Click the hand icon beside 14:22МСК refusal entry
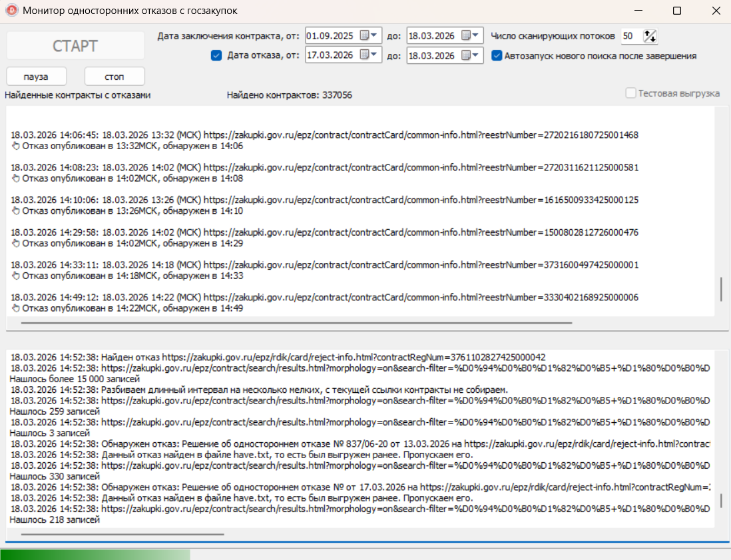 16,308
